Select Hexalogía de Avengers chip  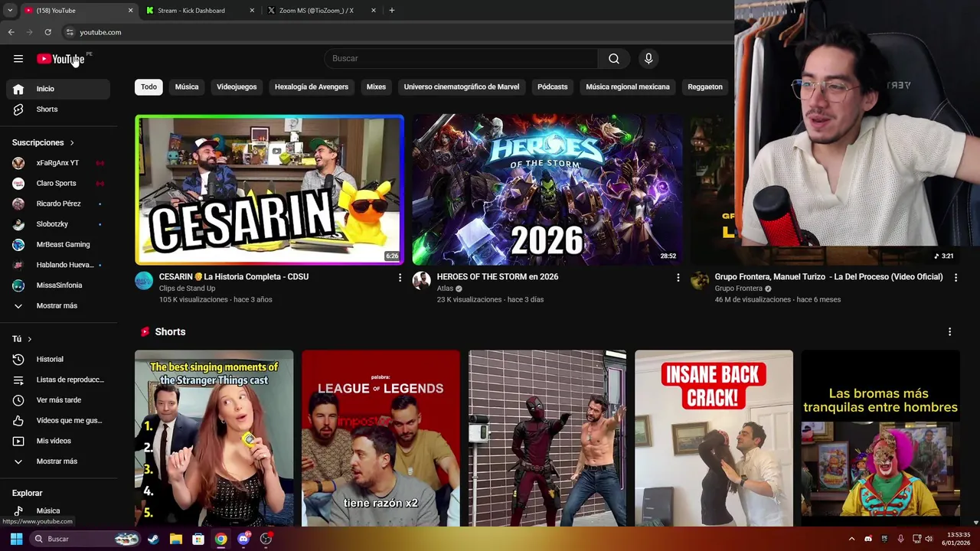(x=312, y=86)
